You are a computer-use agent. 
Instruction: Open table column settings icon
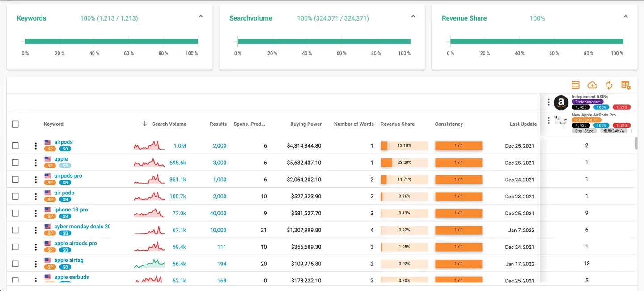[x=626, y=85]
